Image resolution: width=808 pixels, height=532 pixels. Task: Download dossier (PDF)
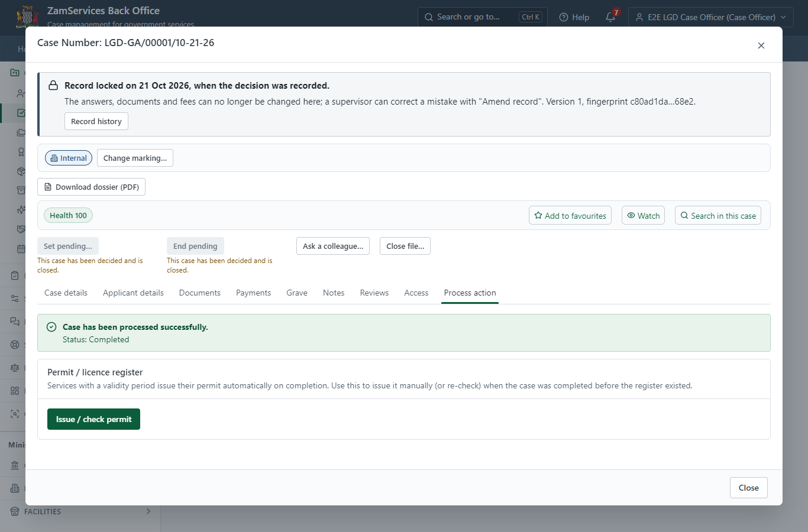click(x=91, y=187)
